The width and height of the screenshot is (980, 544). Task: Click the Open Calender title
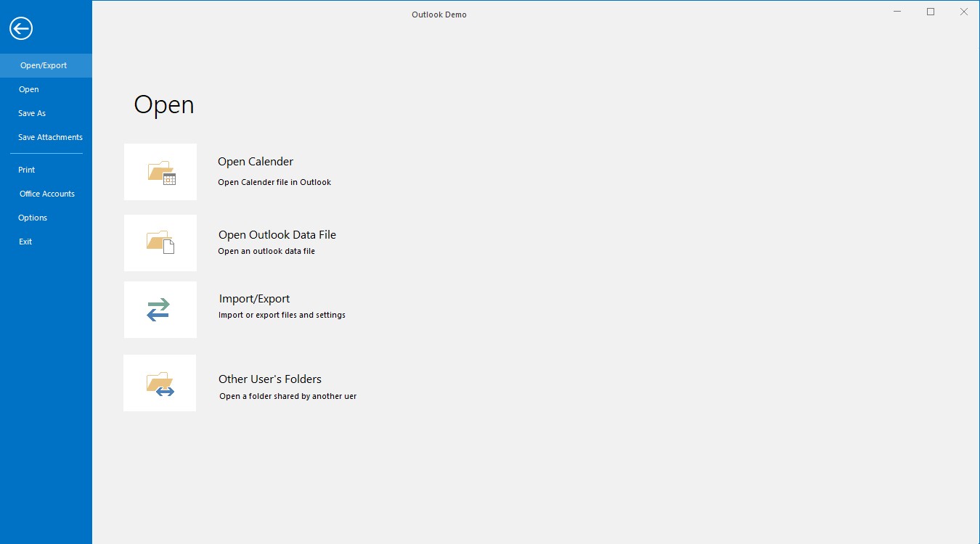(x=256, y=162)
